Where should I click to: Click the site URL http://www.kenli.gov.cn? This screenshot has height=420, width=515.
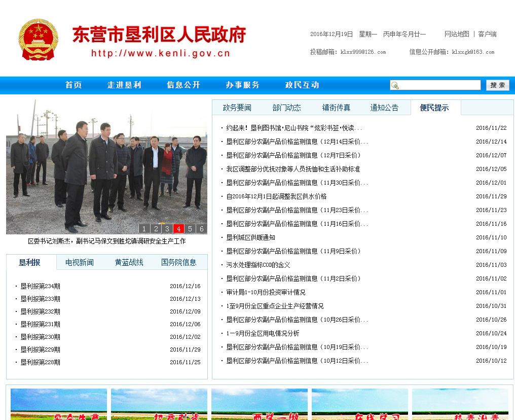click(161, 53)
